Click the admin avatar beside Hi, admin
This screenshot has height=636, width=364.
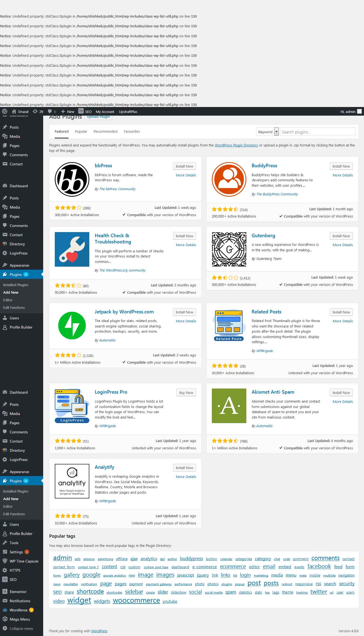pyautogui.click(x=359, y=111)
